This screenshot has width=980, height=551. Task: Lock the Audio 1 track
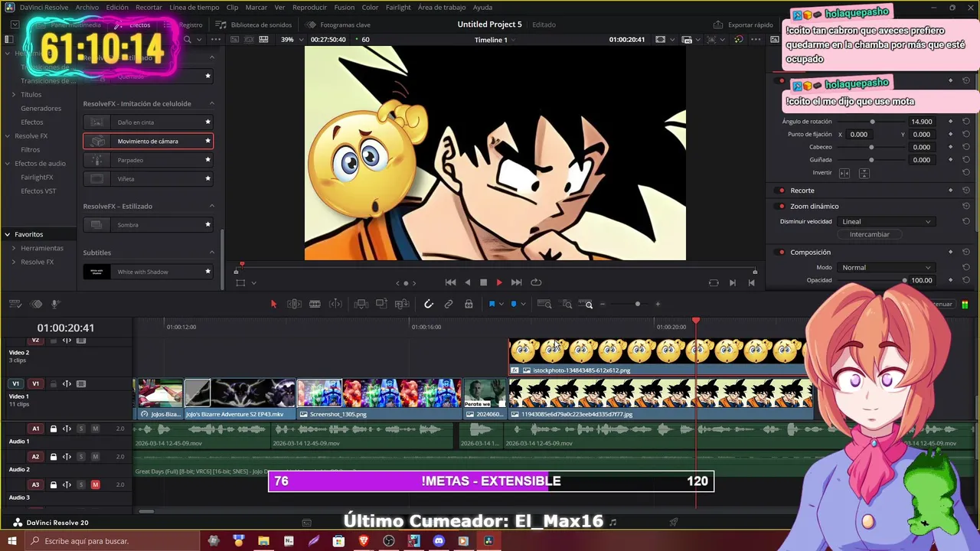pos(53,429)
